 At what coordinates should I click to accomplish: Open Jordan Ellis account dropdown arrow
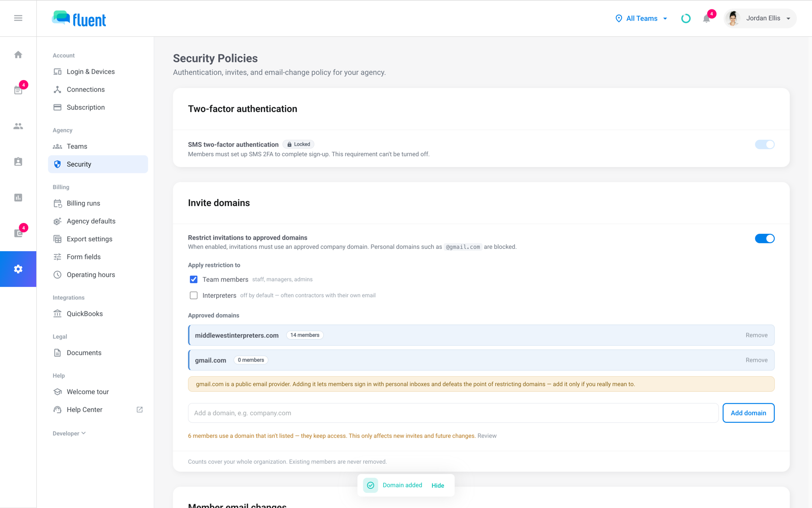pyautogui.click(x=789, y=19)
